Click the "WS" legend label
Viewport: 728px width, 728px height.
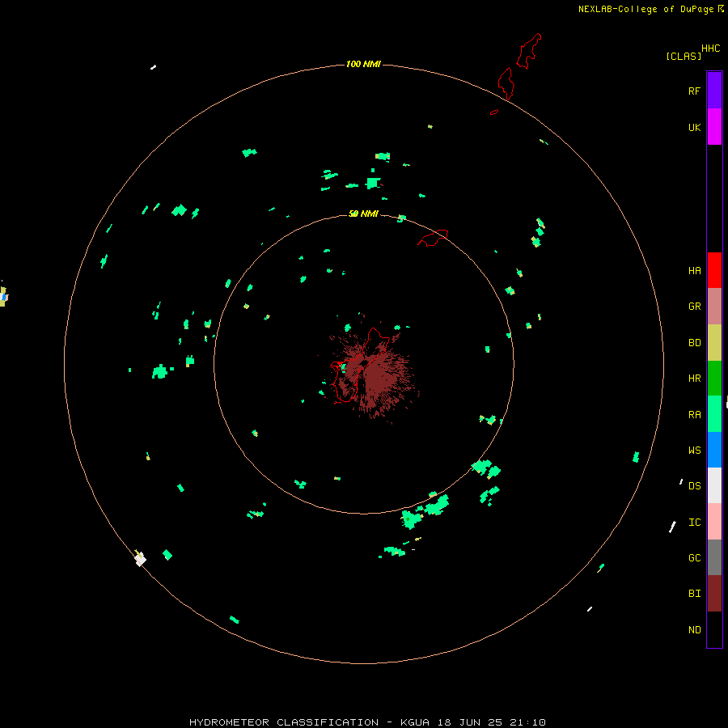(x=694, y=451)
